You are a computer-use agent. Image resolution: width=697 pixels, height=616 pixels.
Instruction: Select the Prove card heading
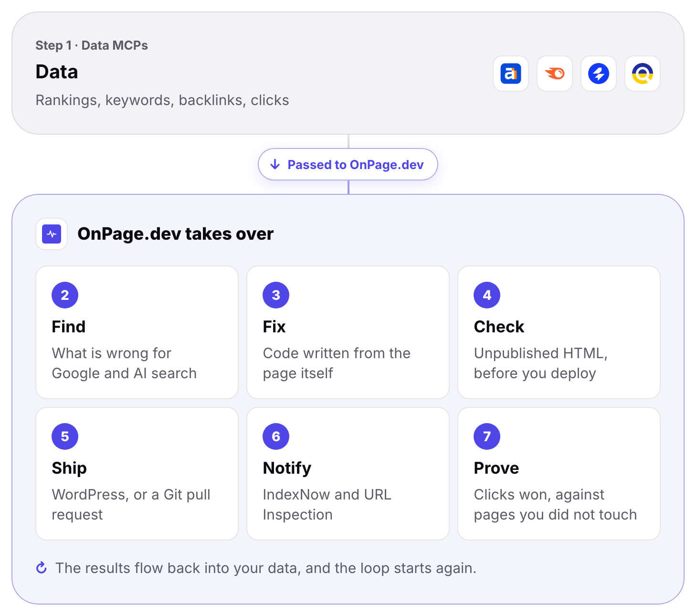coord(496,468)
